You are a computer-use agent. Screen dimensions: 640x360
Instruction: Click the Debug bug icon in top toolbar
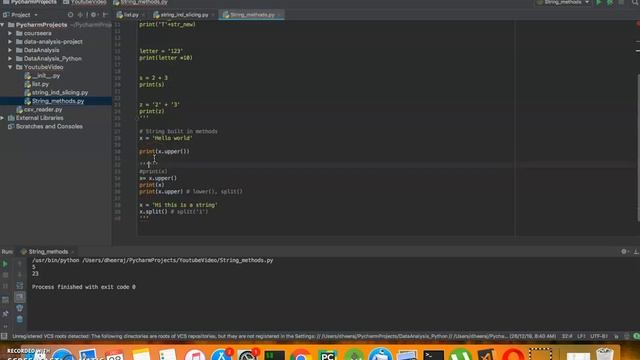point(610,2)
